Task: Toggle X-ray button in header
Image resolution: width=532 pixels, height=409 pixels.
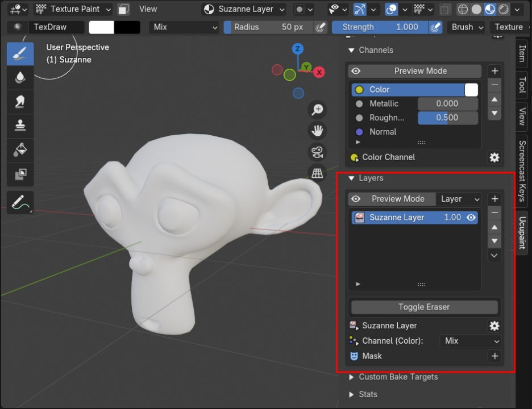Action: point(445,10)
